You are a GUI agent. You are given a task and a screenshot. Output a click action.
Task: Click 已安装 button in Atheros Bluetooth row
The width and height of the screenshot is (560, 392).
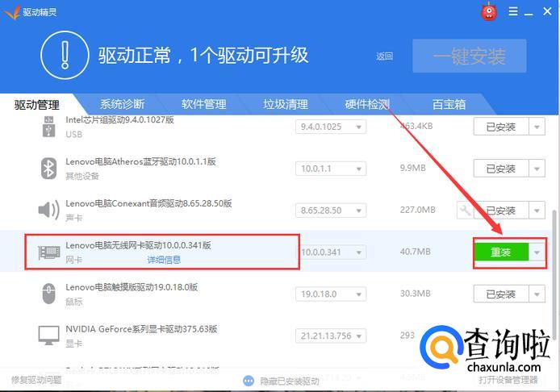coord(501,169)
